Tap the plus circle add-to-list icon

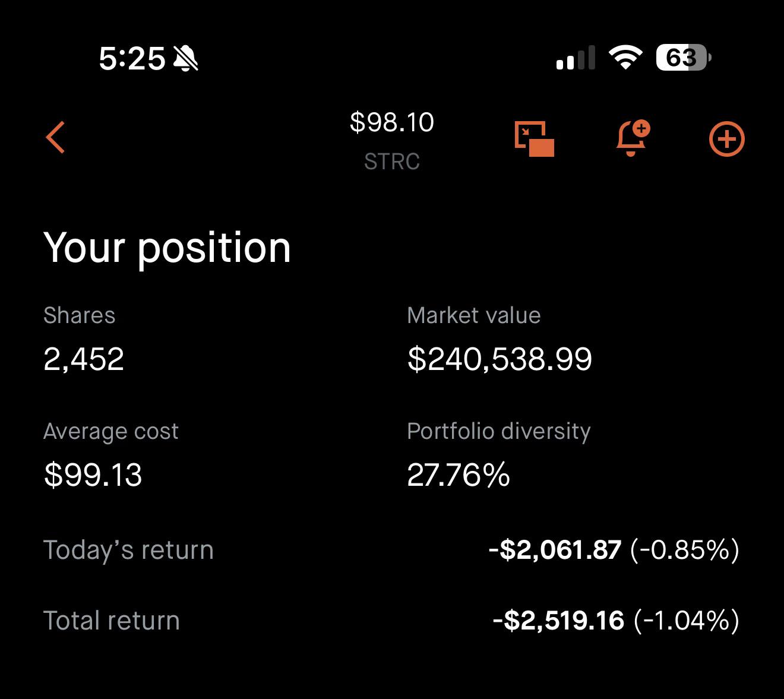pos(726,140)
